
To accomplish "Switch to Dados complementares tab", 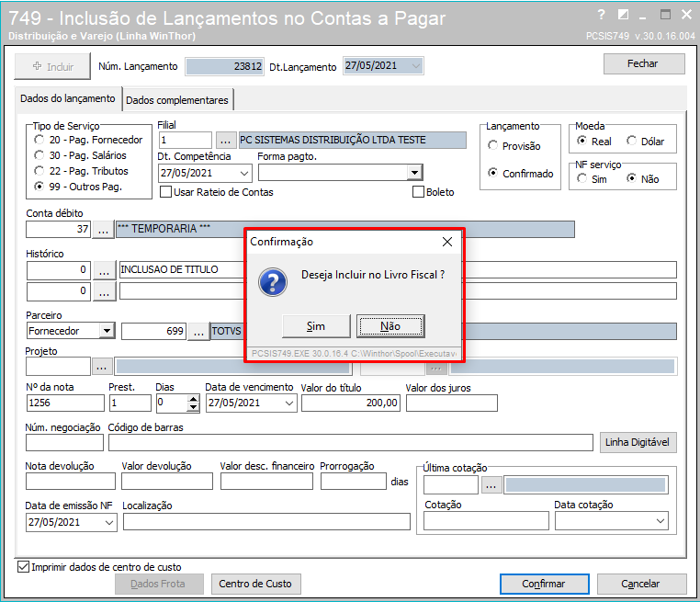I will [x=177, y=100].
